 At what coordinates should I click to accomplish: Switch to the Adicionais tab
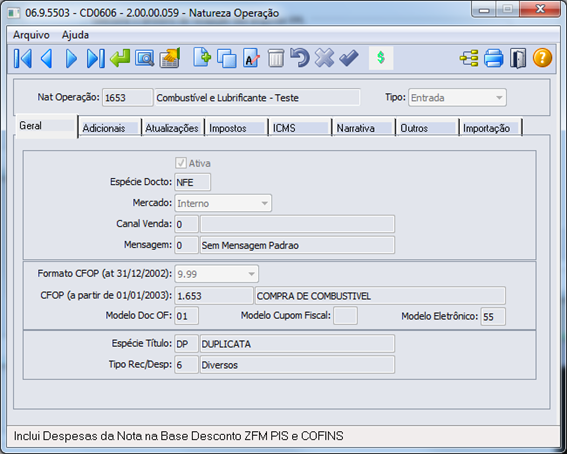click(110, 128)
